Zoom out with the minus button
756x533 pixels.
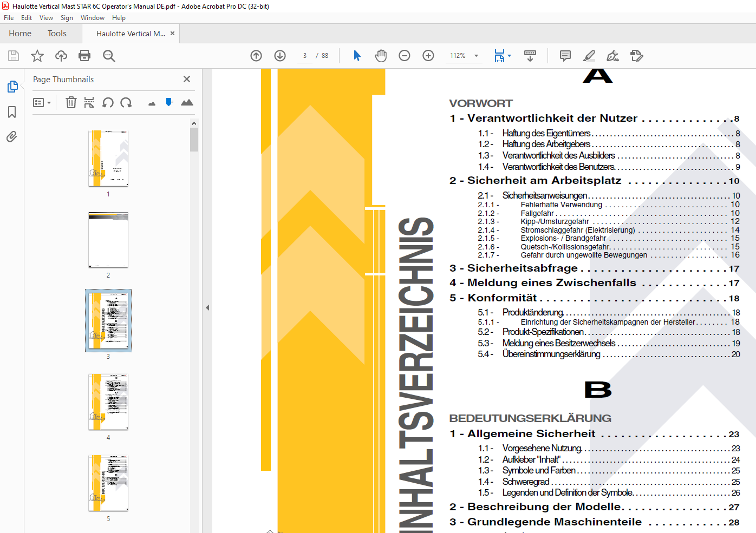pyautogui.click(x=405, y=56)
